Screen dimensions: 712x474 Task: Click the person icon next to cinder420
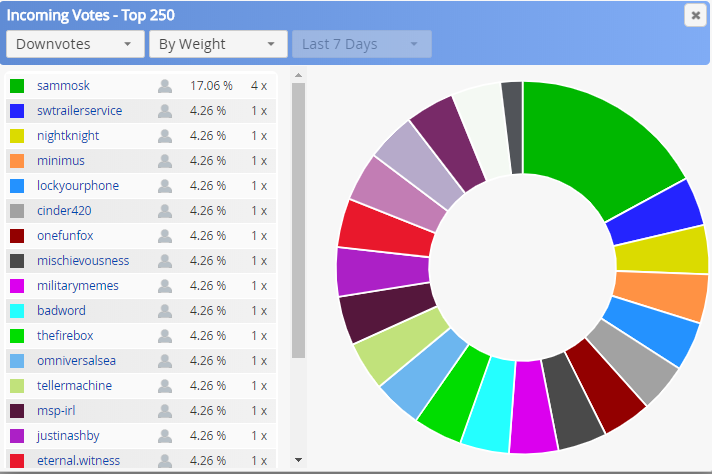click(165, 211)
